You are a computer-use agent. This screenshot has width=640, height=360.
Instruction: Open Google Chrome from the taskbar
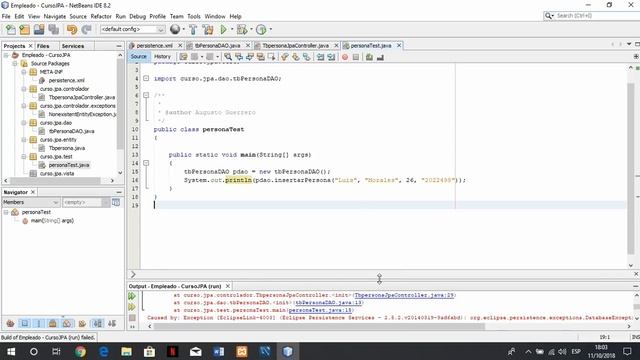coord(80,351)
